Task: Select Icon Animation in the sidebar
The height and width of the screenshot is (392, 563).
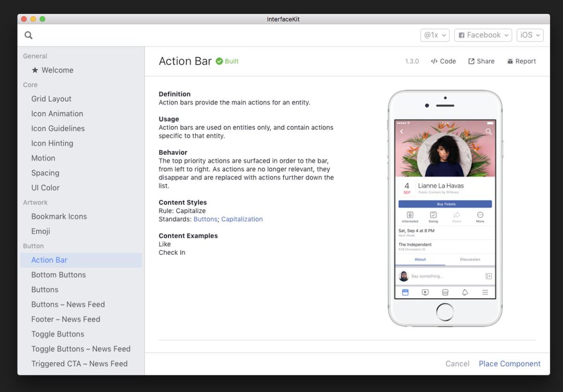Action: tap(57, 114)
